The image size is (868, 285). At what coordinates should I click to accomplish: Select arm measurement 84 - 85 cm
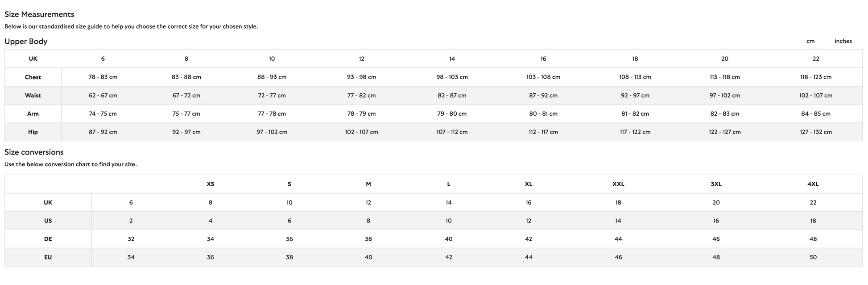click(815, 114)
